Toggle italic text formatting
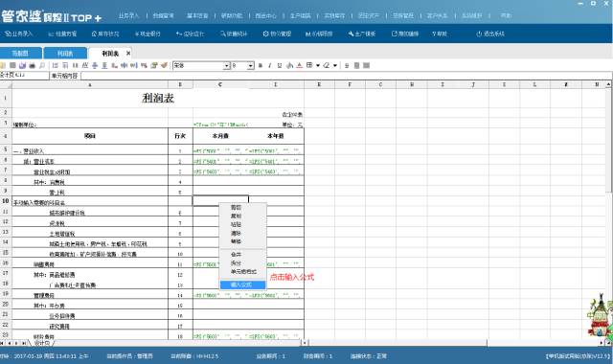This screenshot has width=613, height=364. point(270,65)
